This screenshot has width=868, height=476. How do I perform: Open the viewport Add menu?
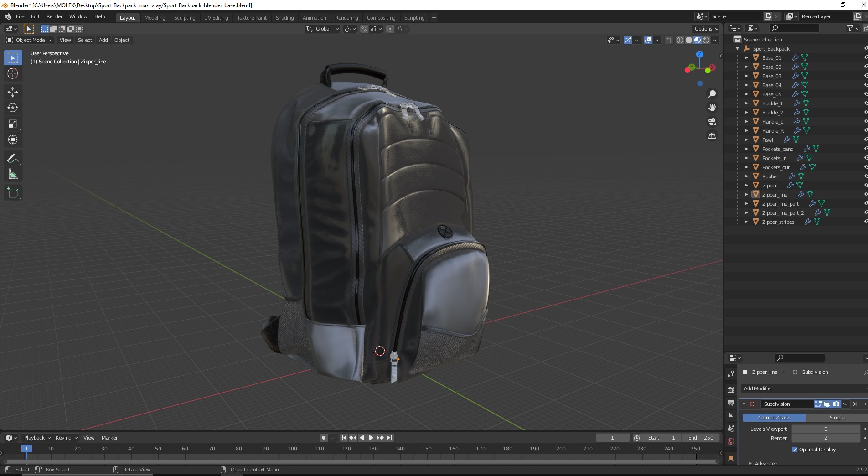point(103,40)
